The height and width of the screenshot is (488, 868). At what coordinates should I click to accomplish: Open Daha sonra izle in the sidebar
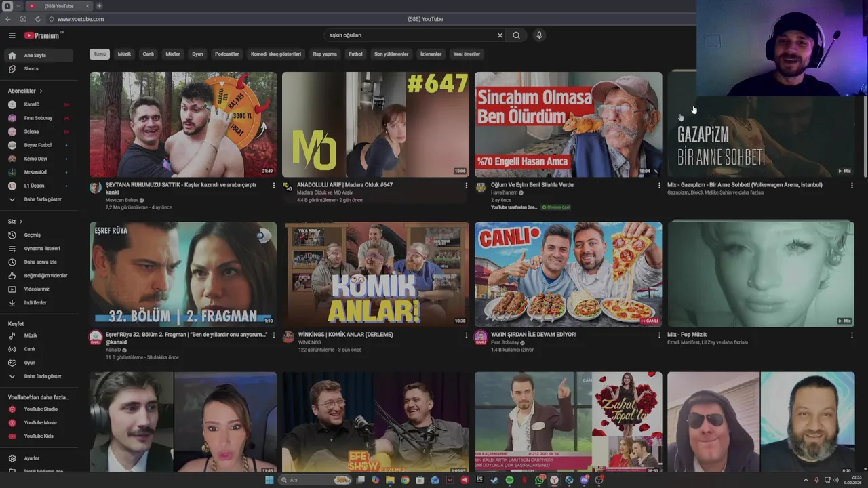tap(38, 262)
